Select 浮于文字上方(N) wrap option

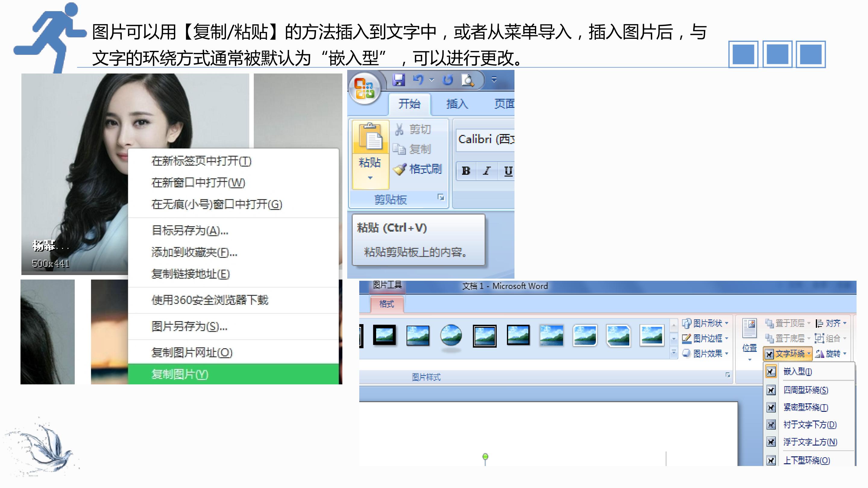(809, 442)
